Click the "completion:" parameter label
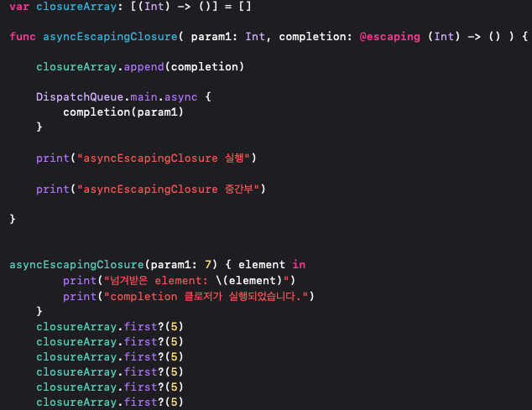This screenshot has width=532, height=410. [316, 37]
